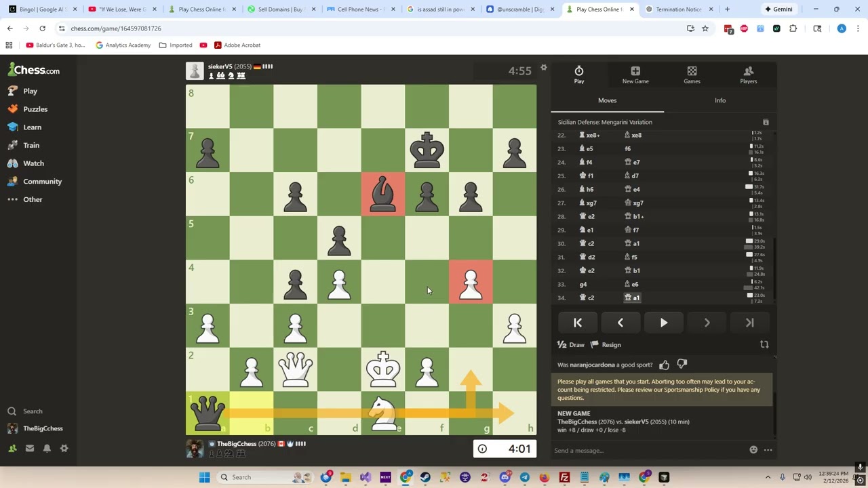The width and height of the screenshot is (868, 488).
Task: Click the black queen on a1
Action: [208, 413]
